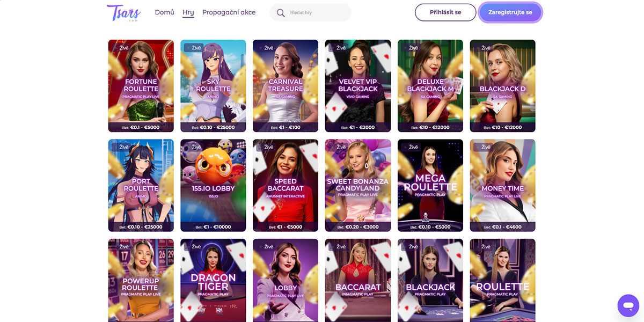This screenshot has height=322, width=644.
Task: Open Propagační akce page
Action: 229,12
